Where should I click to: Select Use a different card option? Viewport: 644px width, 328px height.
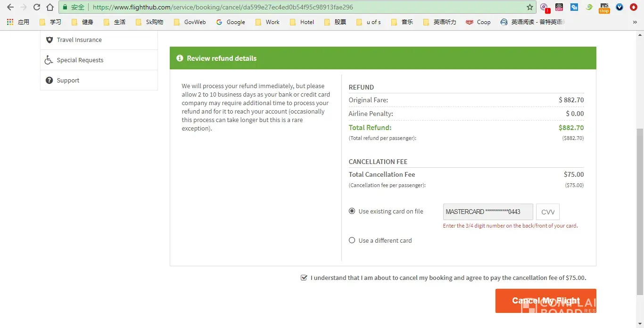(352, 240)
